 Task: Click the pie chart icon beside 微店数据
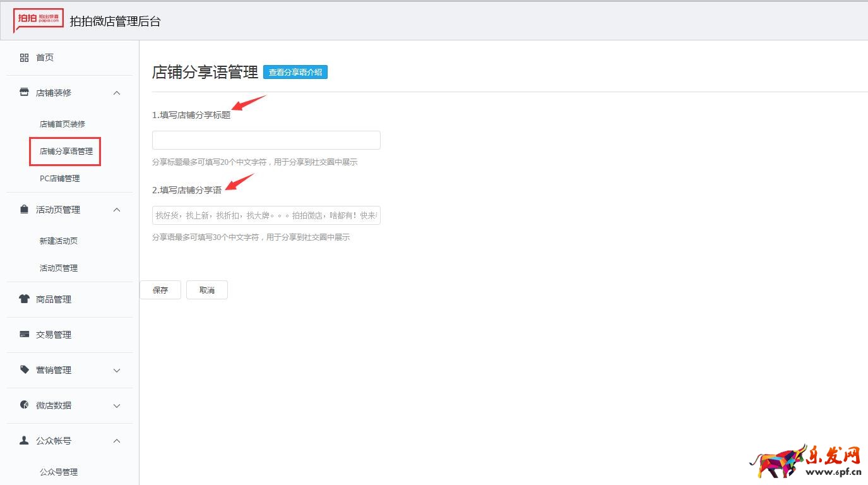click(x=24, y=405)
